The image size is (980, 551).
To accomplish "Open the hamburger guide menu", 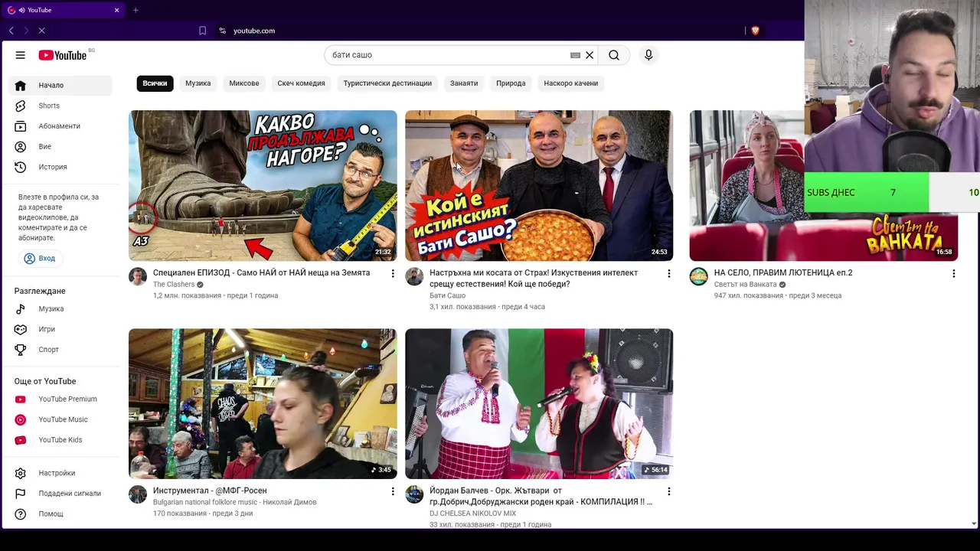I will (x=21, y=55).
